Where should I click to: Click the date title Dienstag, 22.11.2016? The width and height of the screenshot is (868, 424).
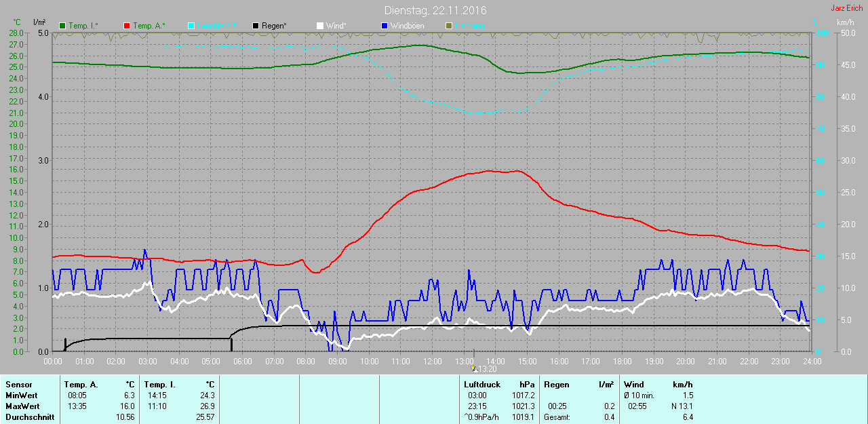pyautogui.click(x=435, y=10)
